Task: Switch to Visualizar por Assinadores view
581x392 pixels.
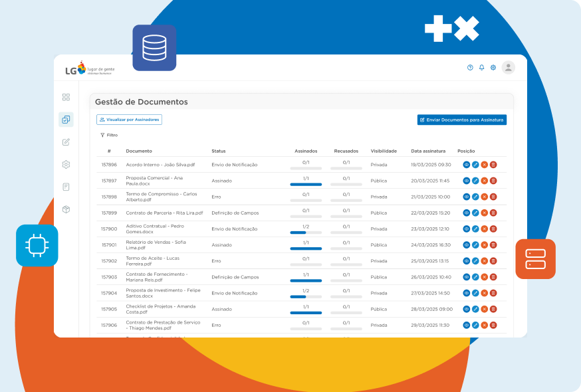Action: (x=129, y=120)
